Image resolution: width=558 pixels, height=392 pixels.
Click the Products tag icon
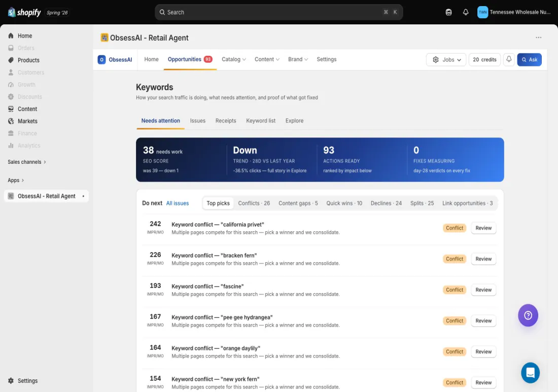tap(11, 60)
